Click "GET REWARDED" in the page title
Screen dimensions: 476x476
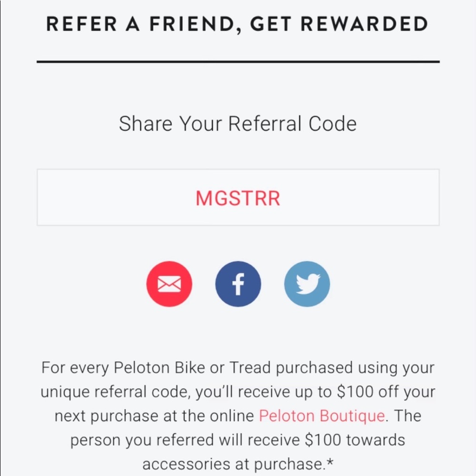click(338, 24)
